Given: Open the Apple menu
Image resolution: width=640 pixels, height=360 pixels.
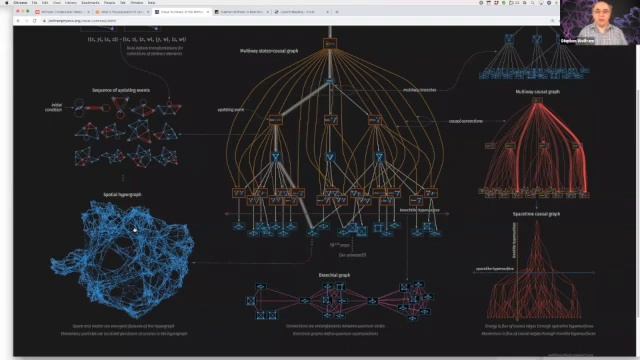Looking at the screenshot, I should point(6,2).
